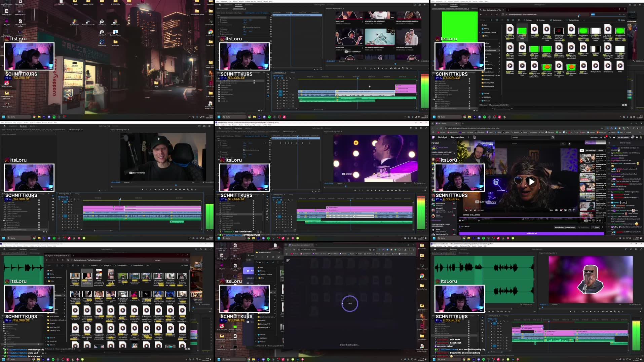Image resolution: width=644 pixels, height=362 pixels.
Task: Pause the Twitch clip player
Action: pyautogui.click(x=460, y=221)
